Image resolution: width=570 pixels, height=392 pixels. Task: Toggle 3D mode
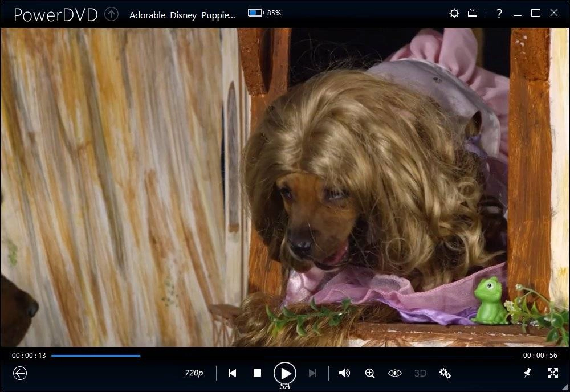[x=420, y=373]
